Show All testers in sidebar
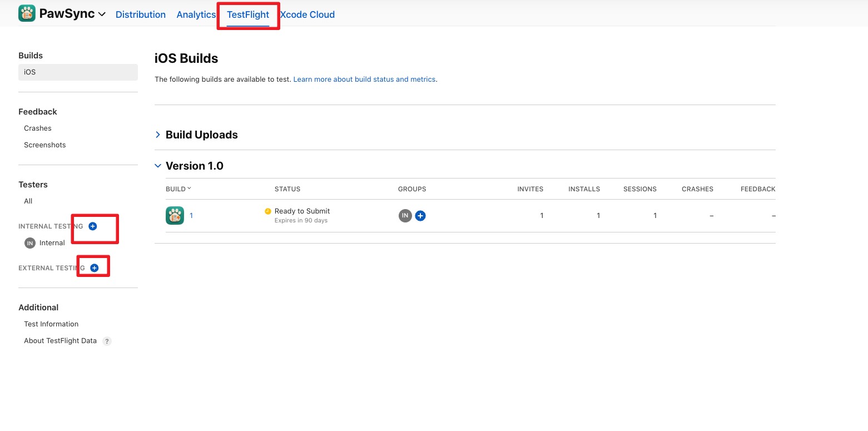Screen dimensions: 868x431 pos(28,201)
